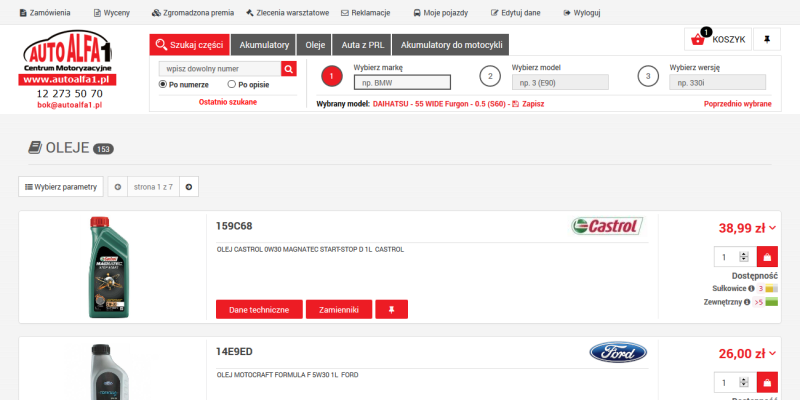
Task: Open the Wybierz parametry filter list
Action: click(x=60, y=186)
